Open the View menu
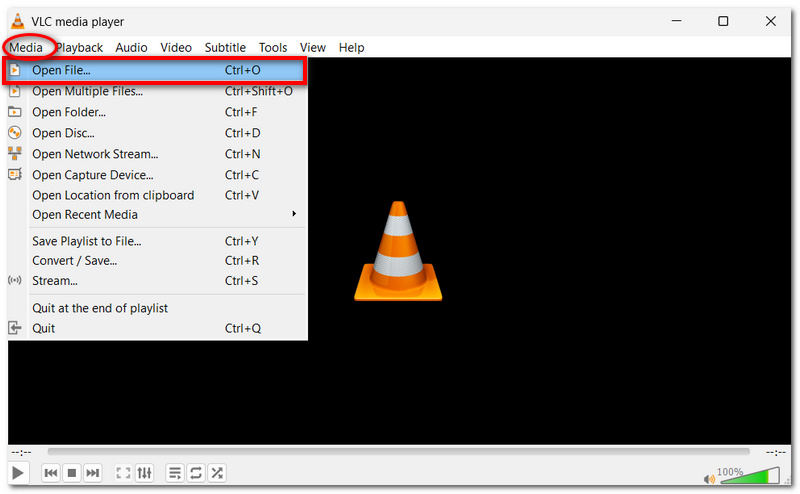Image resolution: width=800 pixels, height=494 pixels. tap(313, 47)
